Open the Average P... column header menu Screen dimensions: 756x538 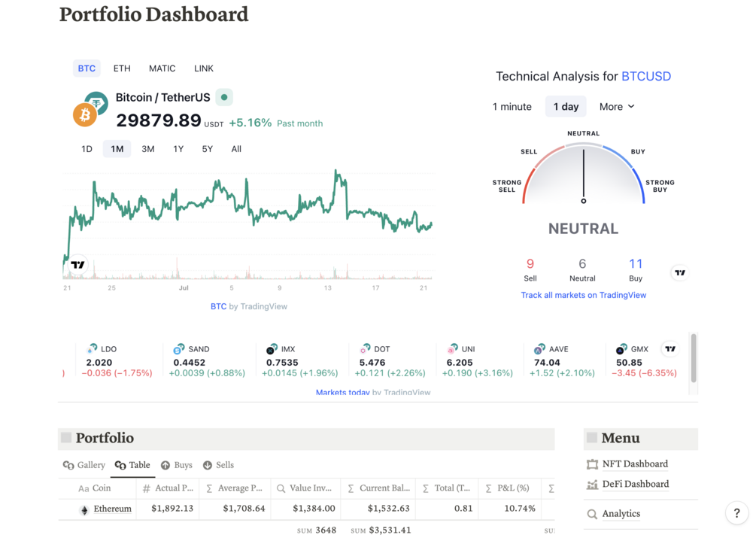click(235, 488)
